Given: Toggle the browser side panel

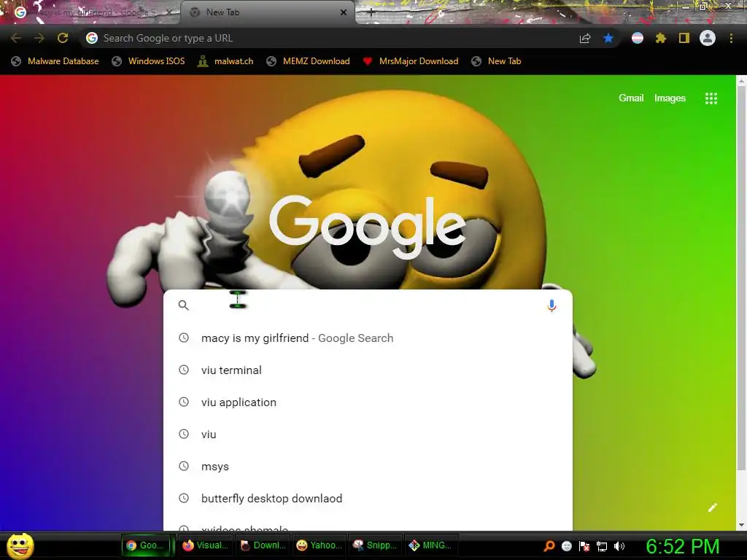Looking at the screenshot, I should click(x=684, y=38).
